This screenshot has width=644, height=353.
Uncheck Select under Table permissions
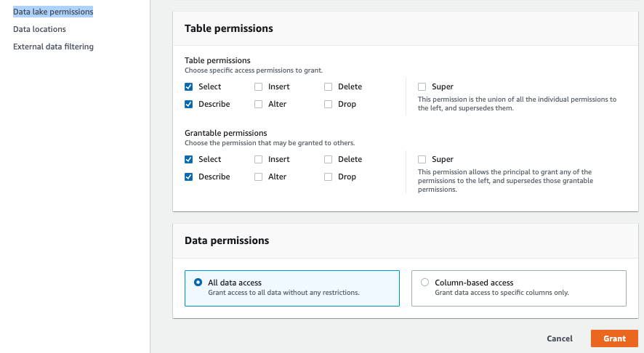[189, 86]
